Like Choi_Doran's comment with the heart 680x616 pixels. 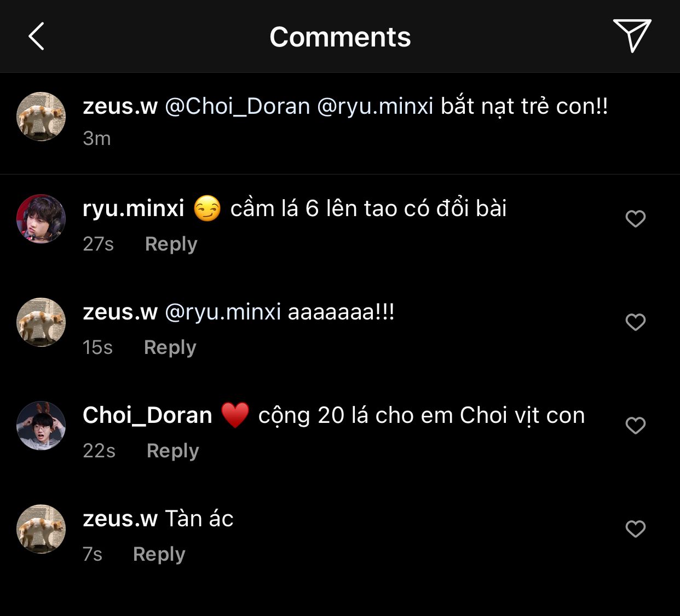pos(635,426)
